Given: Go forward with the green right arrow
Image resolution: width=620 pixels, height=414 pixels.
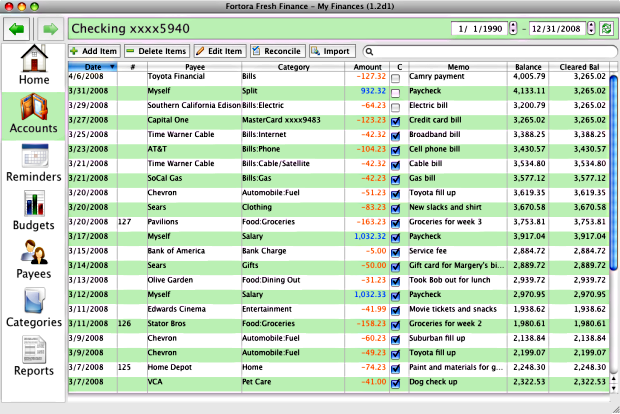Looking at the screenshot, I should (x=50, y=29).
